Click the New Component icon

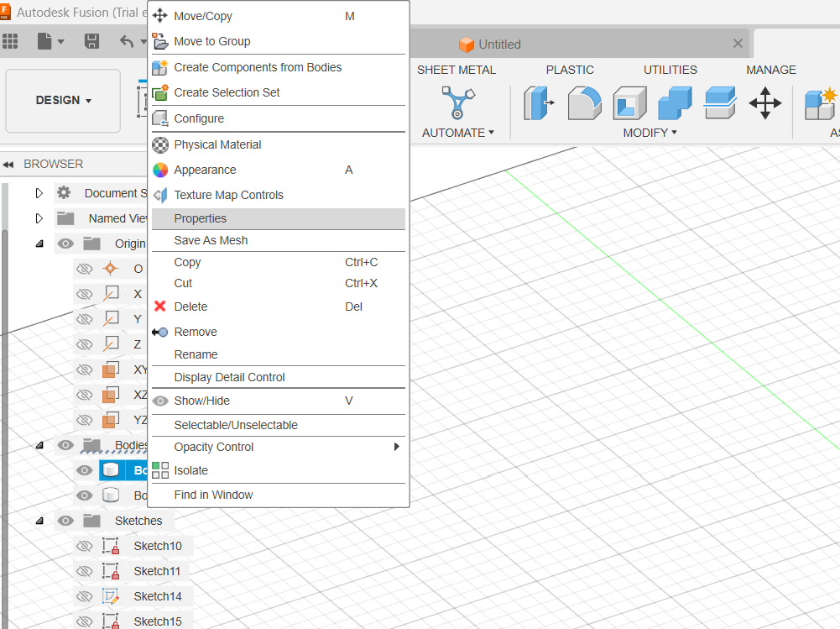(821, 102)
